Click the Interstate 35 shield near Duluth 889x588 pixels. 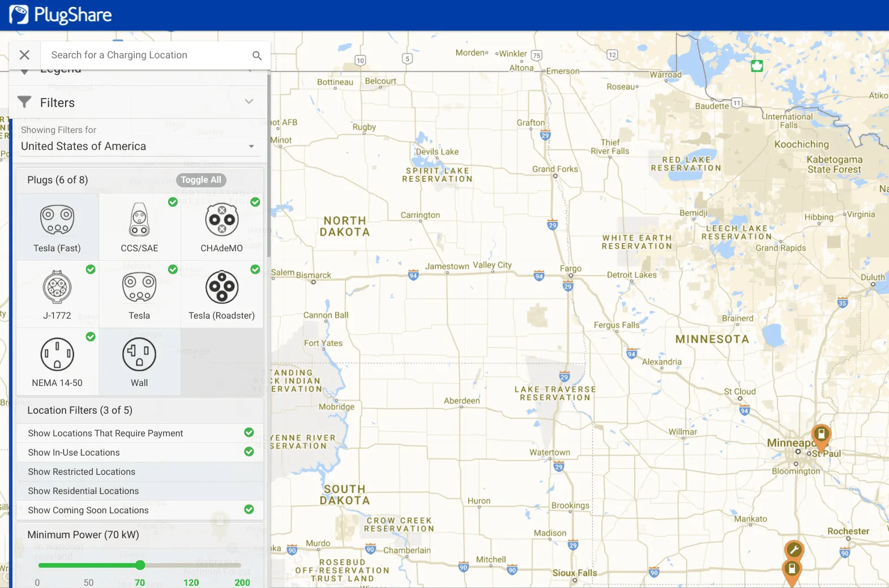tap(843, 303)
